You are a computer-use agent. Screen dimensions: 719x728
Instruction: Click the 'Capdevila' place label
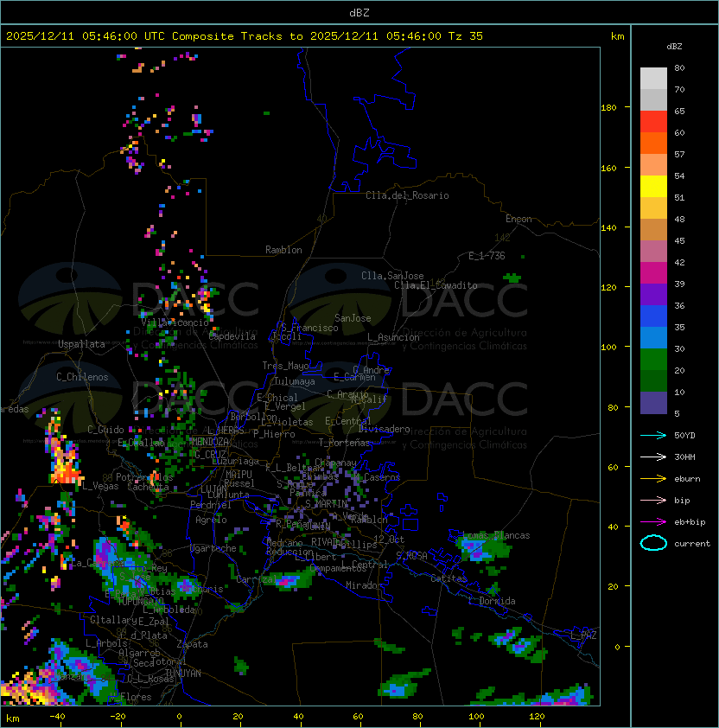point(232,336)
